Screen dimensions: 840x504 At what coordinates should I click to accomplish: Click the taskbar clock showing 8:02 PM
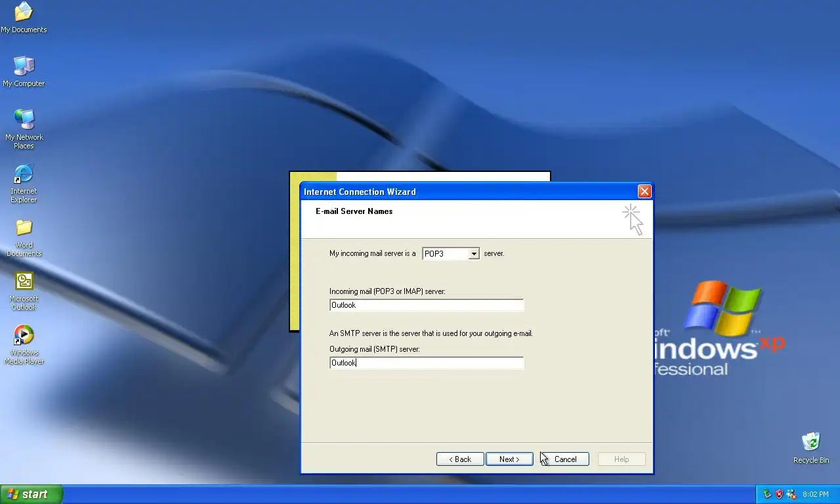[816, 494]
